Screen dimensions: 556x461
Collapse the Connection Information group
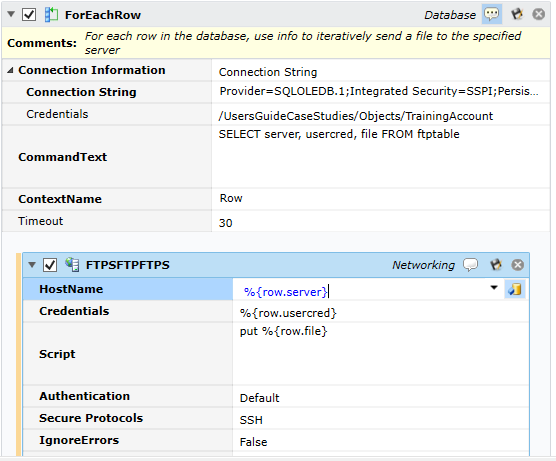pos(10,71)
